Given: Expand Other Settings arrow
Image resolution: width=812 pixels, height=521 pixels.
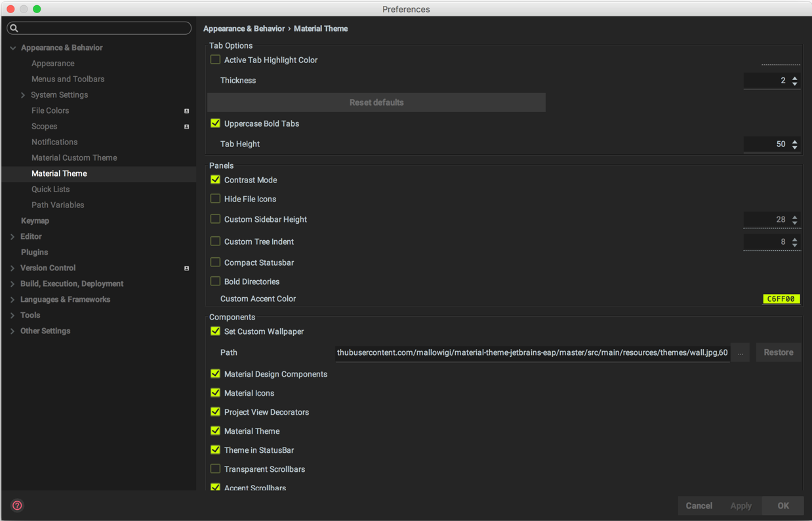Looking at the screenshot, I should (x=12, y=331).
